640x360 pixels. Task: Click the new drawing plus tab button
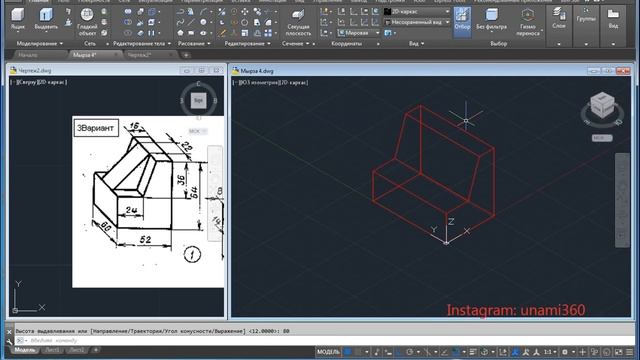[x=186, y=55]
